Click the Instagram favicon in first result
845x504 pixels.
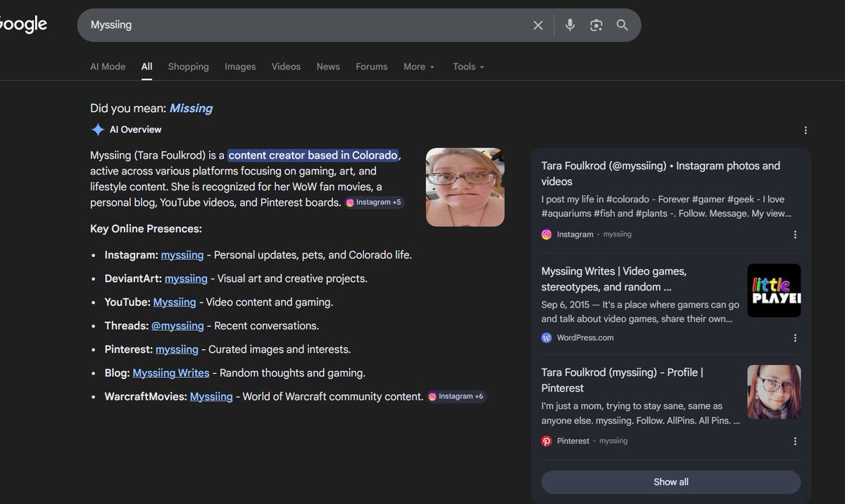click(x=546, y=234)
